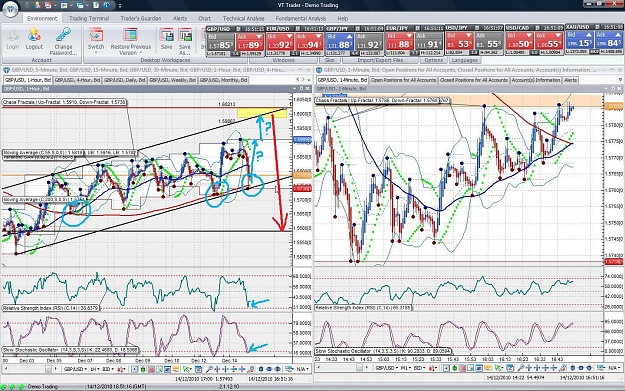Click the red square icon in 1-Hour chart toolbar
625x391 pixels.
(151, 369)
